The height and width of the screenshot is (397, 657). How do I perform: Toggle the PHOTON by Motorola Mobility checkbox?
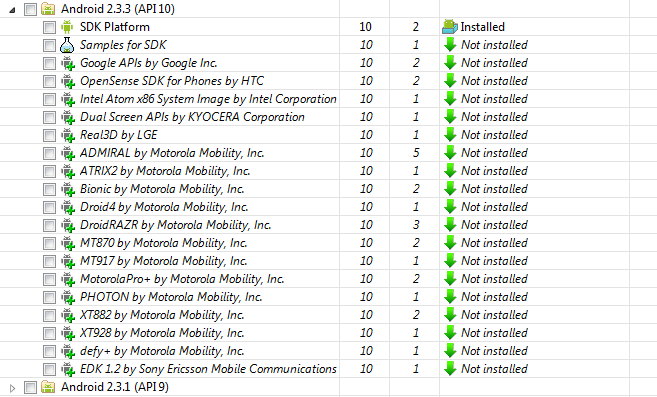49,298
